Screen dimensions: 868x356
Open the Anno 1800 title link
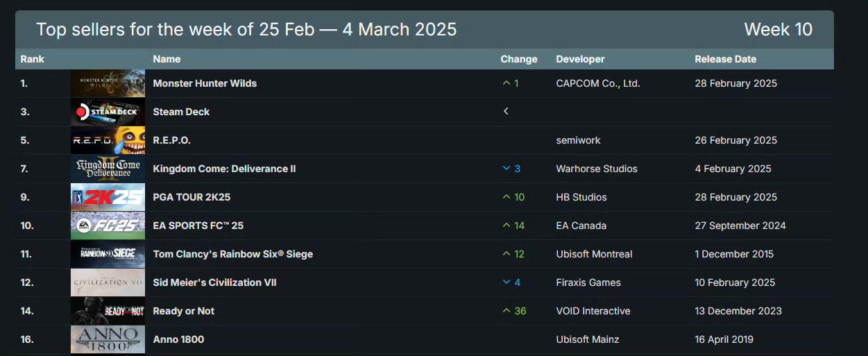coord(178,339)
